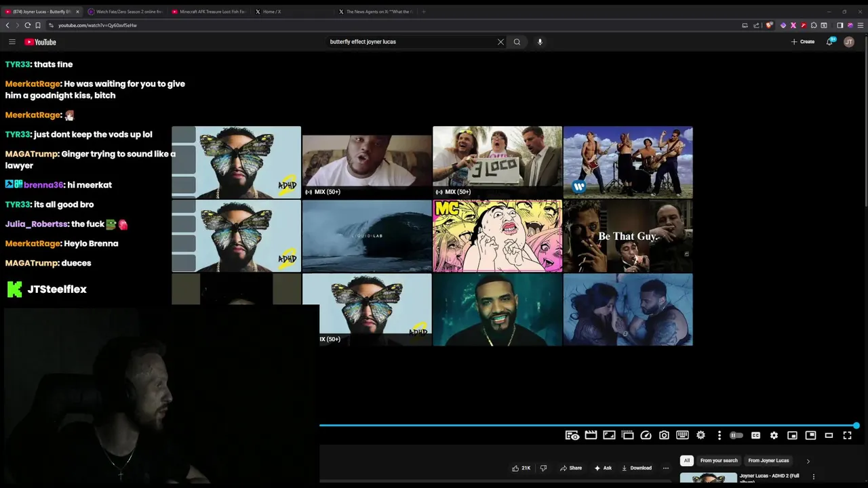Image resolution: width=868 pixels, height=488 pixels.
Task: Toggle closed captions CC button
Action: [755, 435]
